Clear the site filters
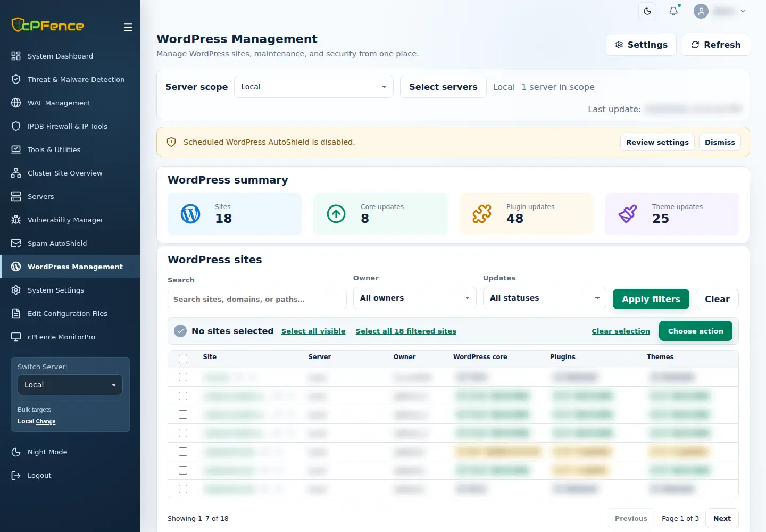Image resolution: width=766 pixels, height=532 pixels. [x=717, y=299]
